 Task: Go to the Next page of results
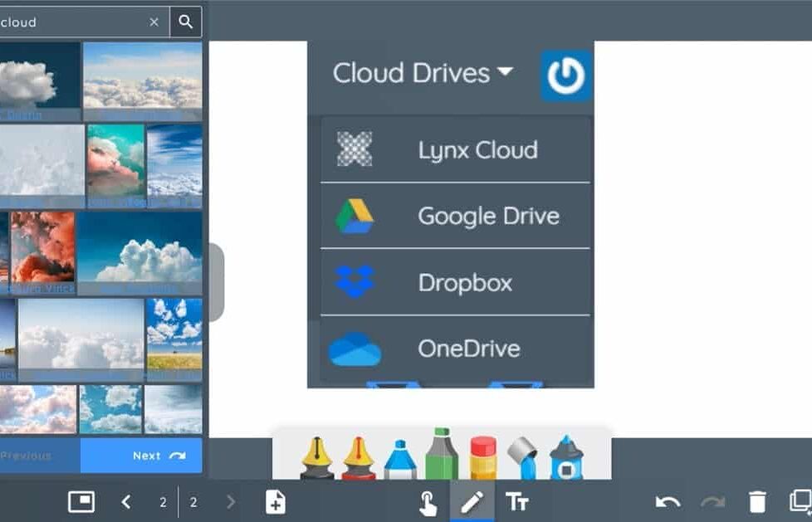141,456
